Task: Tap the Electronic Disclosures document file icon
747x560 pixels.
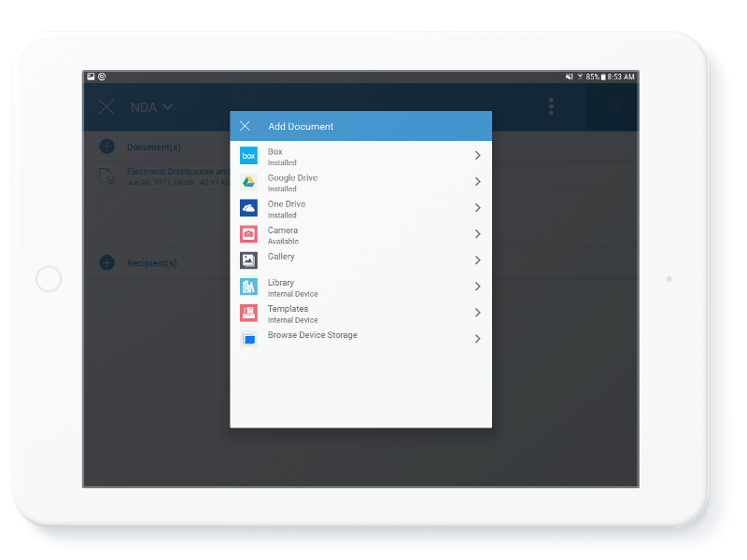Action: 106,176
